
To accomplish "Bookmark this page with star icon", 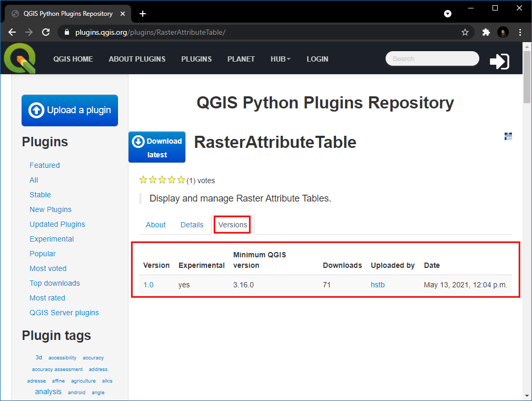I will [x=465, y=32].
